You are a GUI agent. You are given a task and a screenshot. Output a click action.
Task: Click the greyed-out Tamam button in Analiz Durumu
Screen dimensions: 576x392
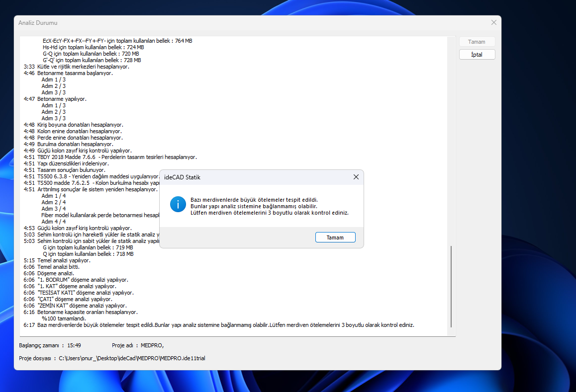pos(477,42)
